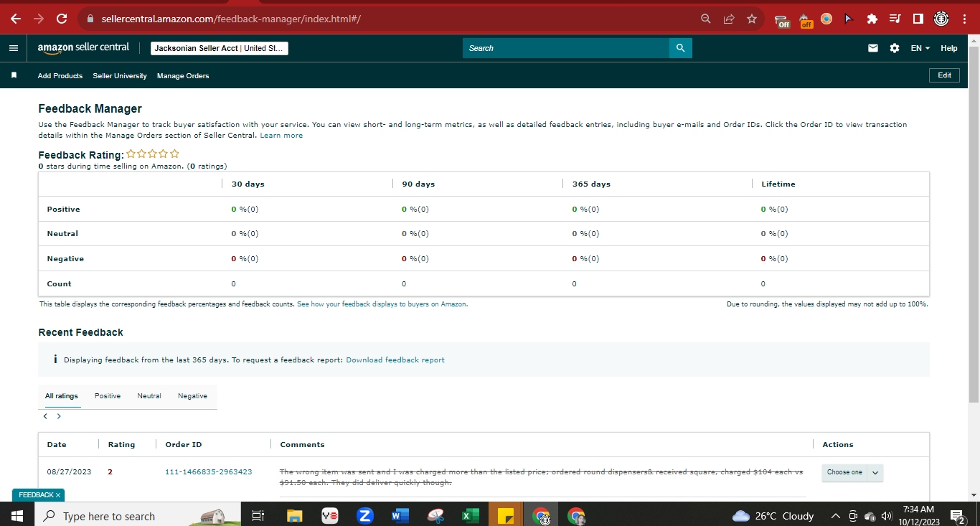Image resolution: width=980 pixels, height=526 pixels.
Task: Focus the Seller Central search field
Action: coord(566,48)
